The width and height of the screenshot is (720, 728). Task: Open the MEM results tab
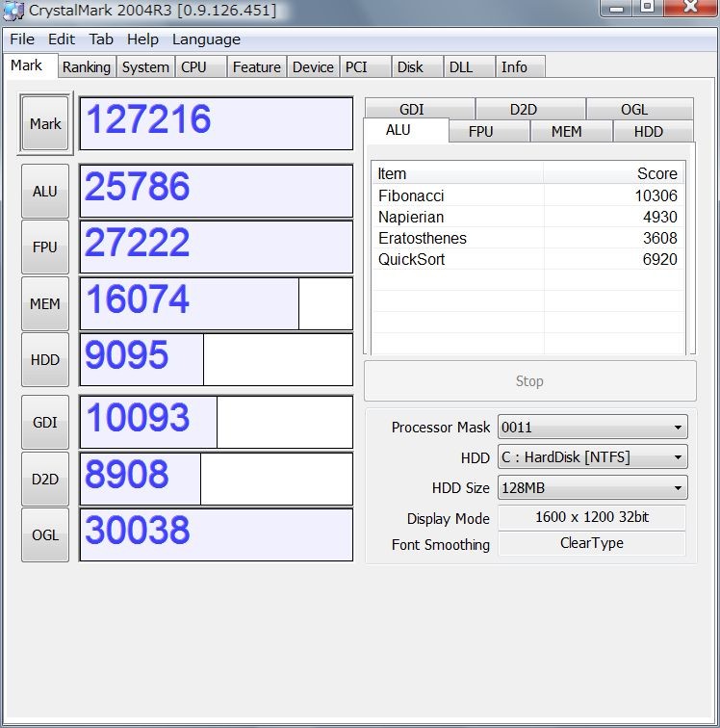[x=571, y=131]
